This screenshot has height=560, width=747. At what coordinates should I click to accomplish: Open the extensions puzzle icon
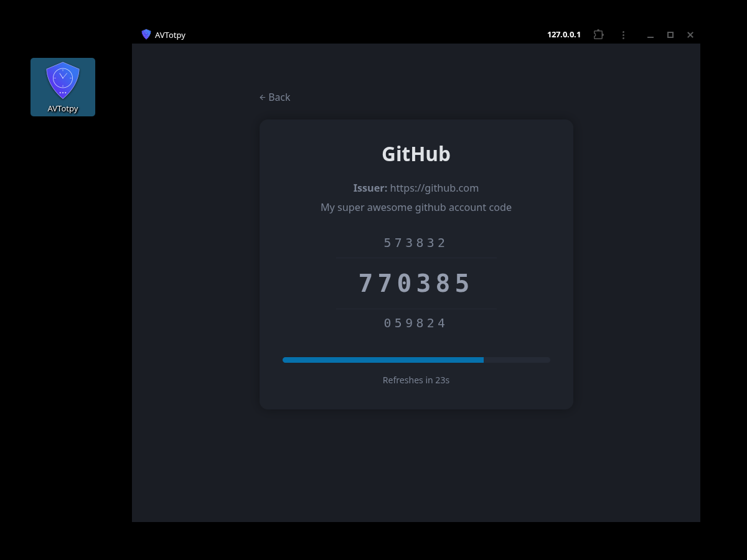pyautogui.click(x=598, y=35)
